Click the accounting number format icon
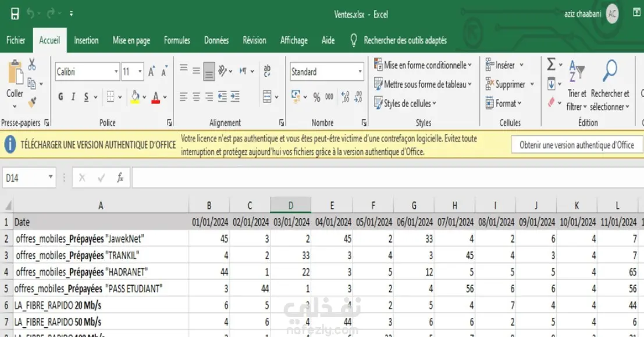644x337 pixels. click(296, 97)
